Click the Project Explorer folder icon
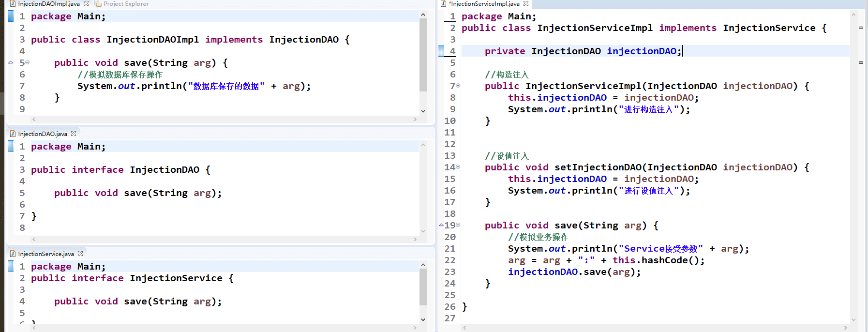The image size is (868, 332). (98, 4)
